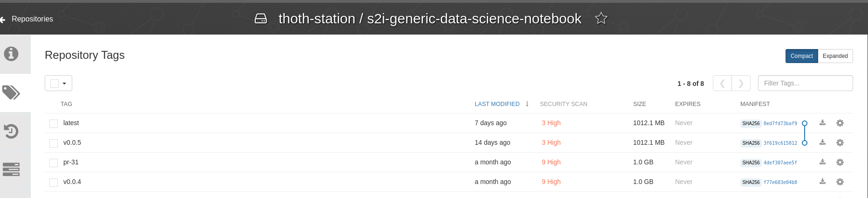Star the s2i-generic-data-science-notebook repository

pyautogui.click(x=601, y=19)
